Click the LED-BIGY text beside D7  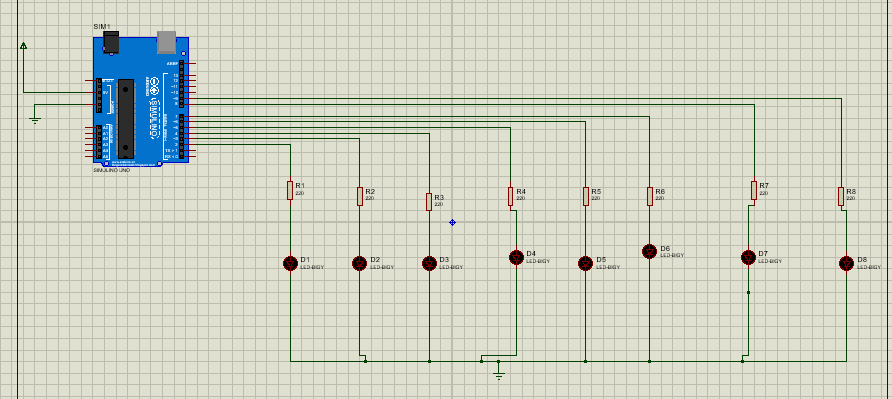click(x=770, y=261)
